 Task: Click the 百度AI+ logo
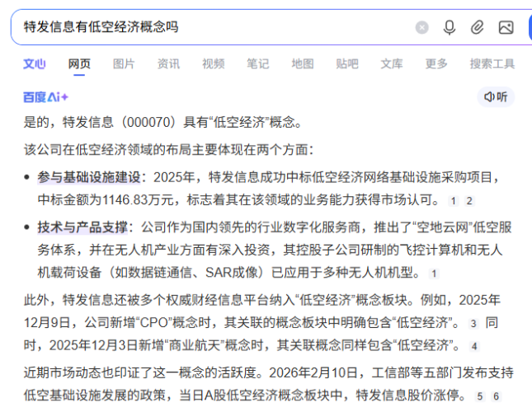coord(46,97)
